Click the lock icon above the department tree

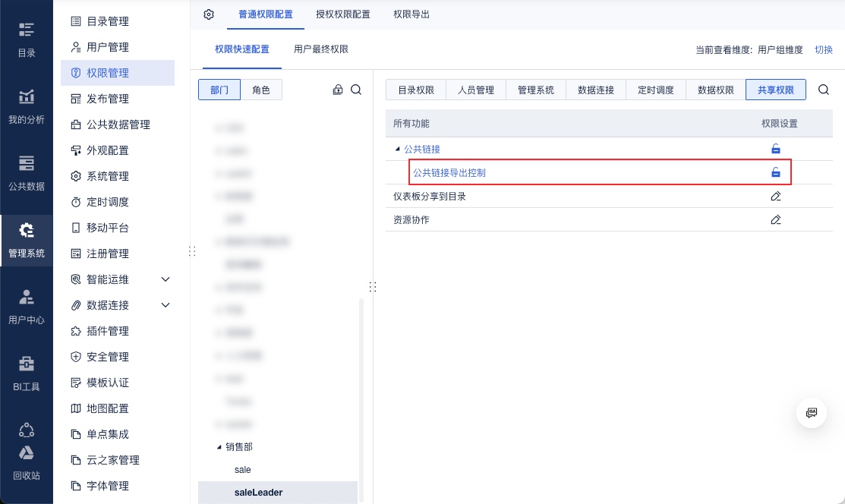pos(338,90)
